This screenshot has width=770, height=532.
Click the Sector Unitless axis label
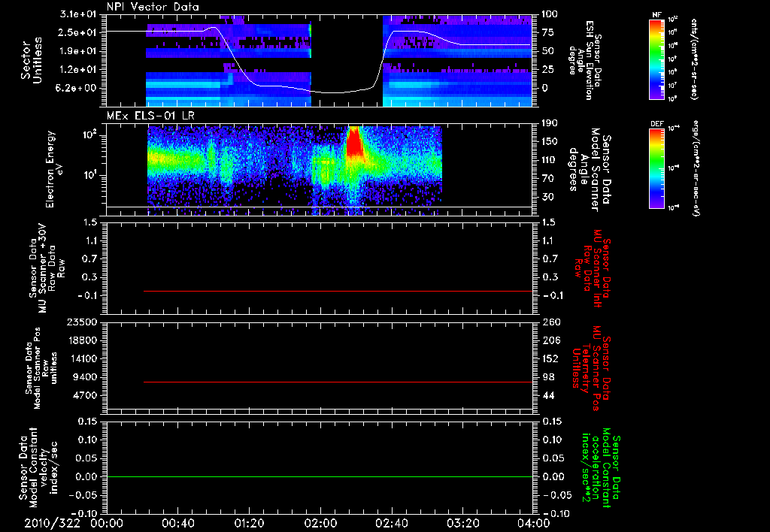click(32, 60)
